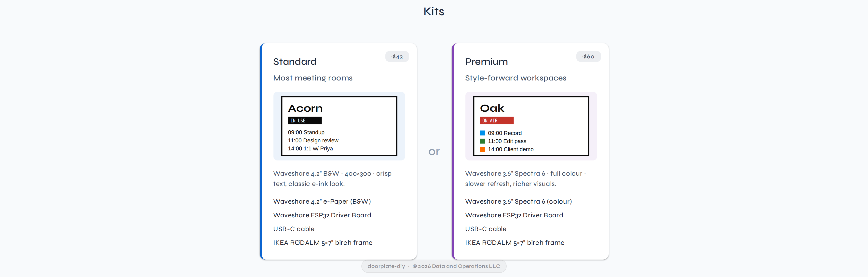The height and width of the screenshot is (277, 868).
Task: Click the Acorn e-ink display preview
Action: tap(339, 126)
